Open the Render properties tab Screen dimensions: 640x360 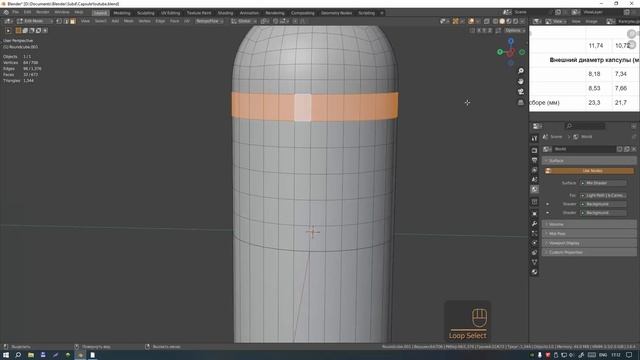[534, 151]
